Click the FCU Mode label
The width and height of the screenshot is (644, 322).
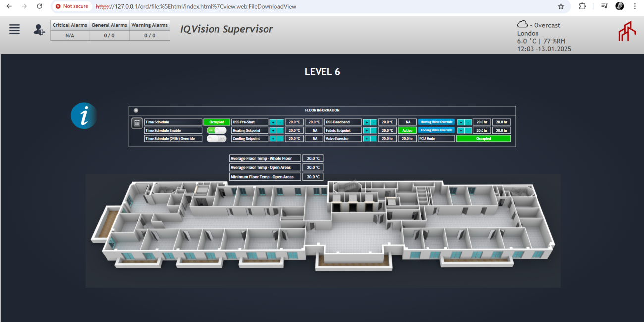[x=436, y=139]
